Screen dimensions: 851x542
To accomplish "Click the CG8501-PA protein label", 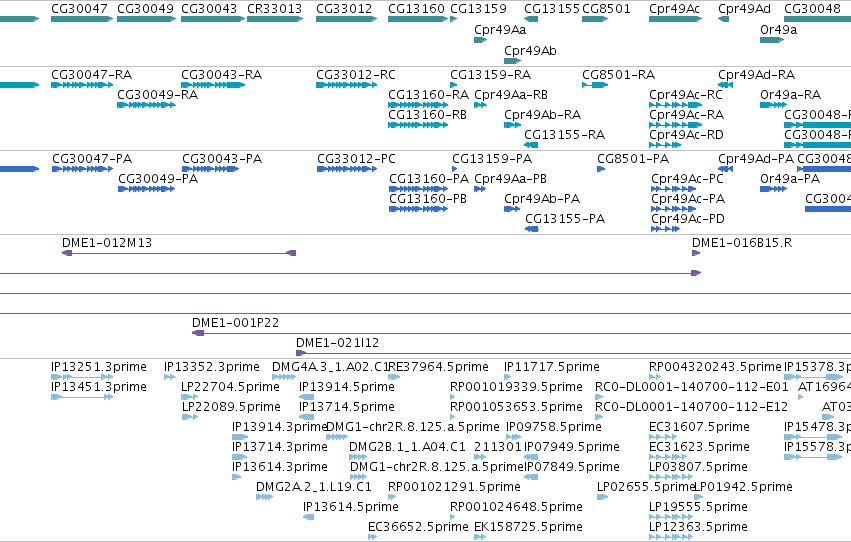I will click(x=633, y=159).
